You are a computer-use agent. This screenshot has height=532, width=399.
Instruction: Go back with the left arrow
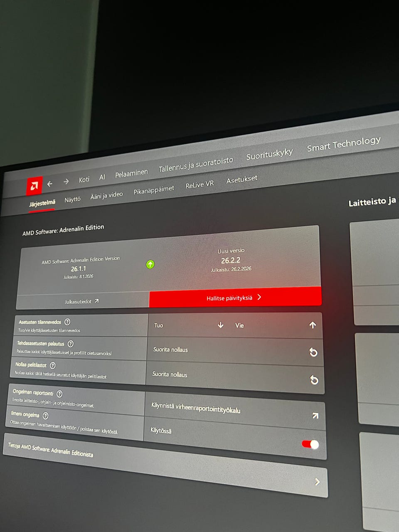tap(50, 183)
